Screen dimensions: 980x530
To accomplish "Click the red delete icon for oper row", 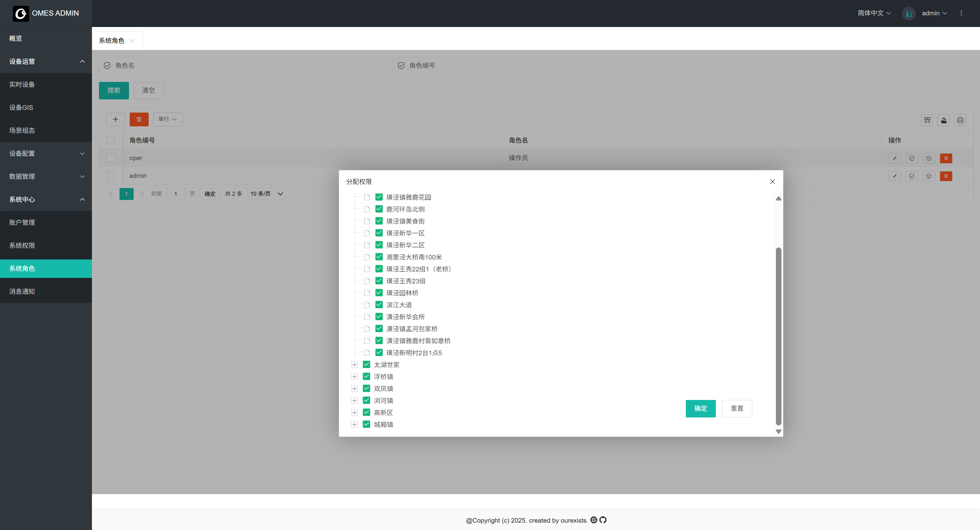I will (946, 158).
